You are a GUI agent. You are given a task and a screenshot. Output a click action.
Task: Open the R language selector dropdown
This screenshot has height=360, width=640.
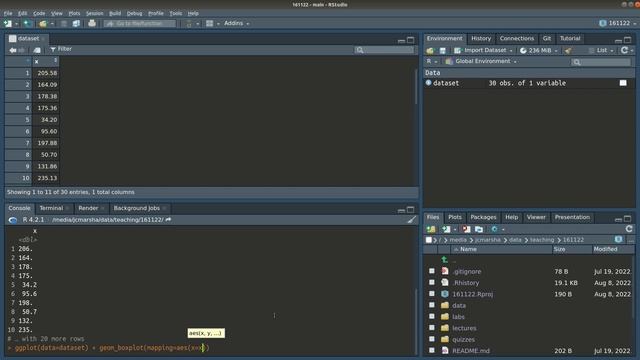(432, 61)
